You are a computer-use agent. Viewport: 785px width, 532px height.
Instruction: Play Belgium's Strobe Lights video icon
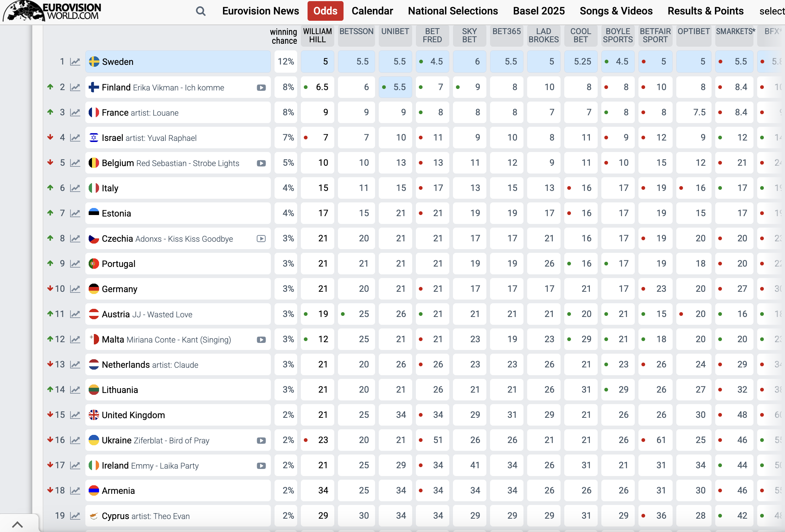tap(261, 163)
